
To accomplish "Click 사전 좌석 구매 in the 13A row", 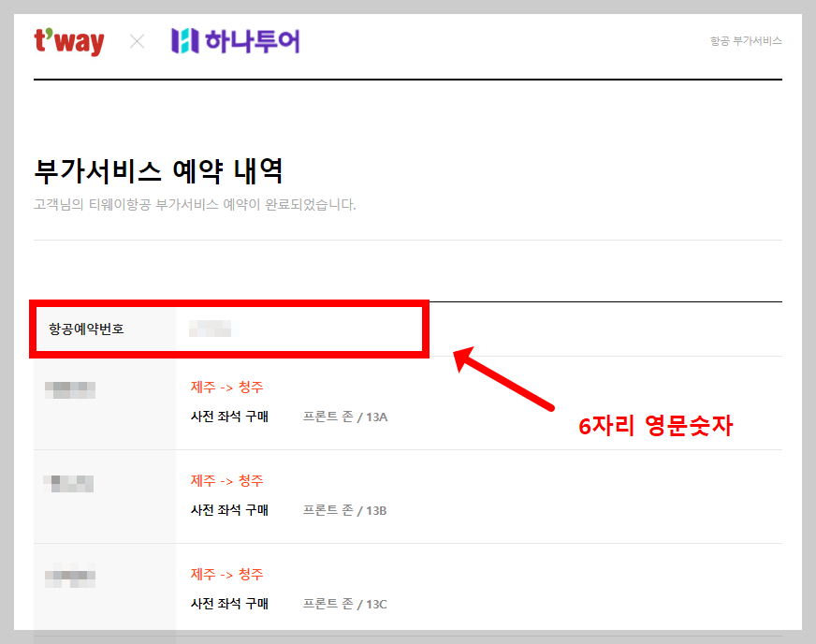I will 229,417.
